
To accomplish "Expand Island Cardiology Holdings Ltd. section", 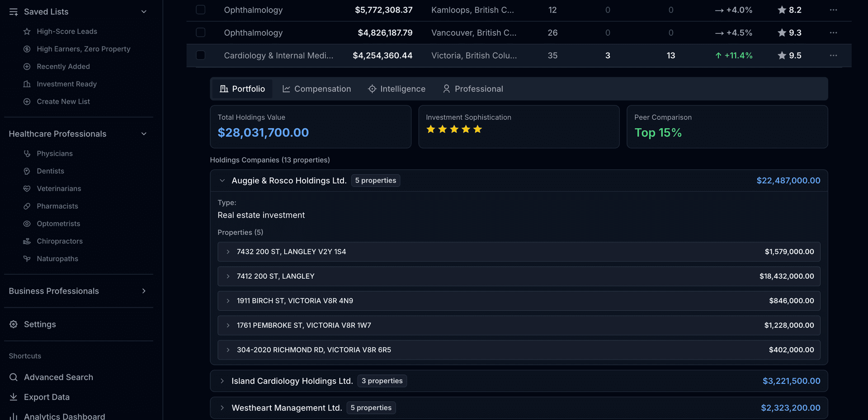I will click(x=222, y=381).
